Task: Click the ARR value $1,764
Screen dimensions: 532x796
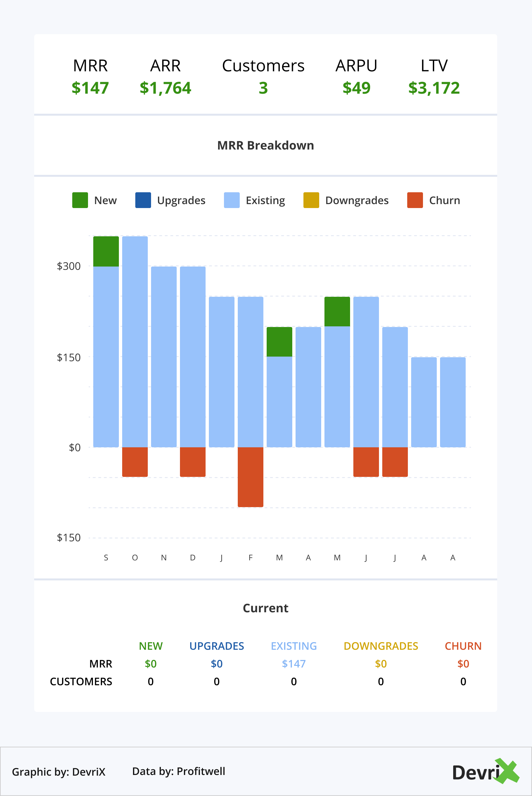Action: 166,88
